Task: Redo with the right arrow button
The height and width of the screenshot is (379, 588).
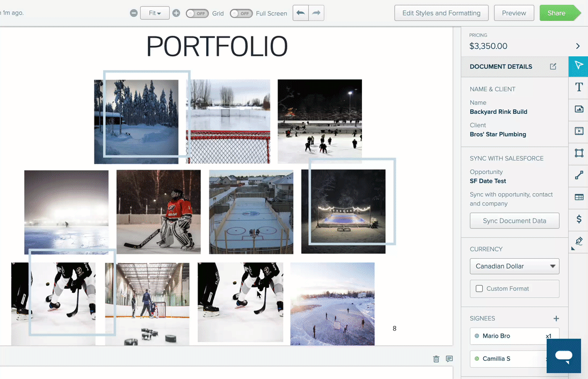Action: (x=316, y=13)
